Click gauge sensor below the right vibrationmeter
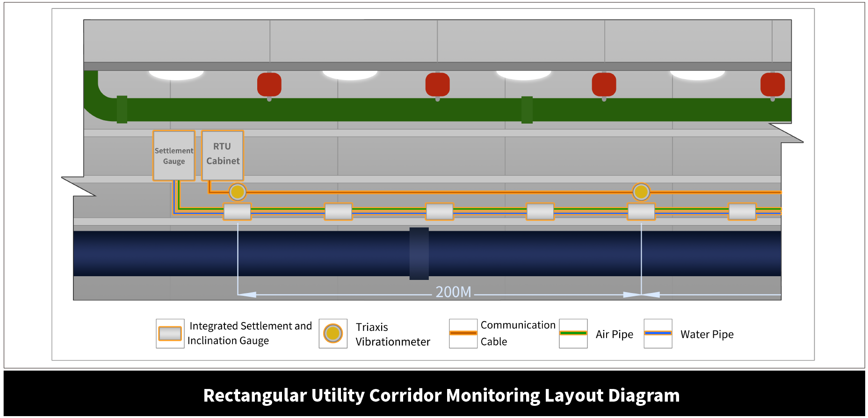This screenshot has width=868, height=418. coord(641,212)
